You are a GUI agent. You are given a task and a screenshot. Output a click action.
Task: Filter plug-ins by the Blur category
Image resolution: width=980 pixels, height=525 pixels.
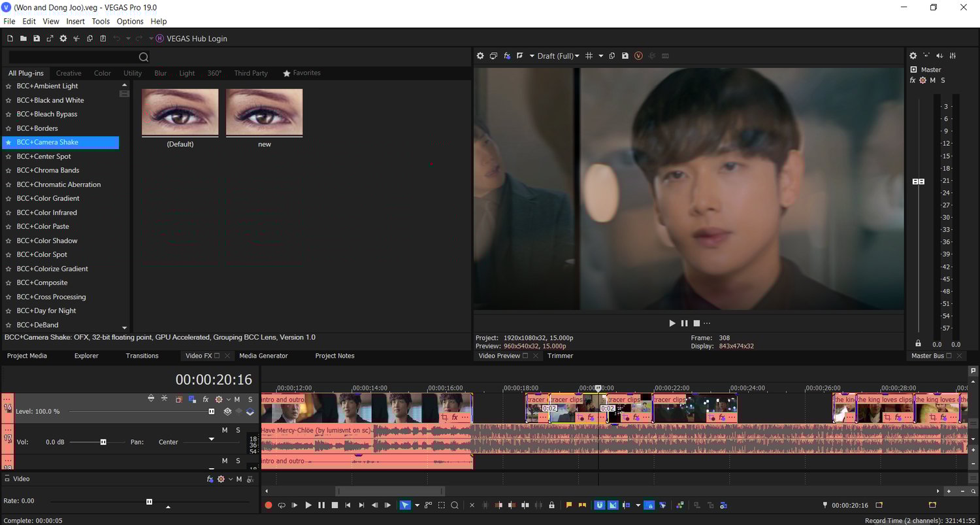click(x=161, y=73)
